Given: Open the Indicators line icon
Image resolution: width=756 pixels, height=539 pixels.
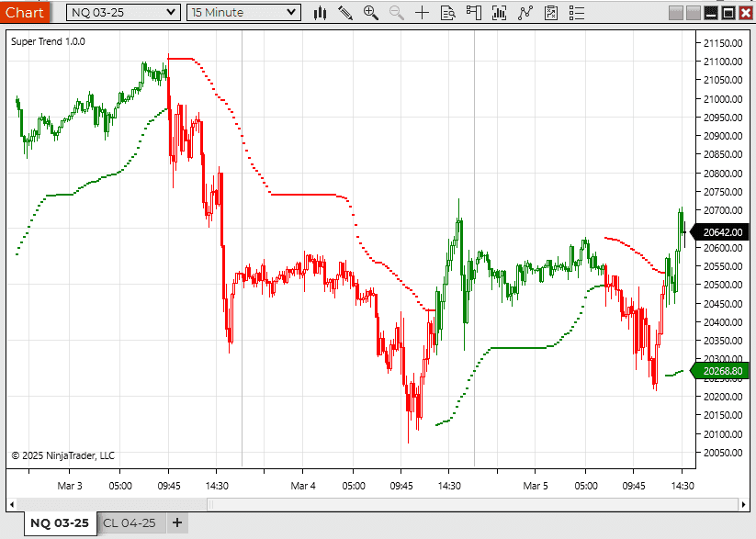Looking at the screenshot, I should click(x=525, y=13).
